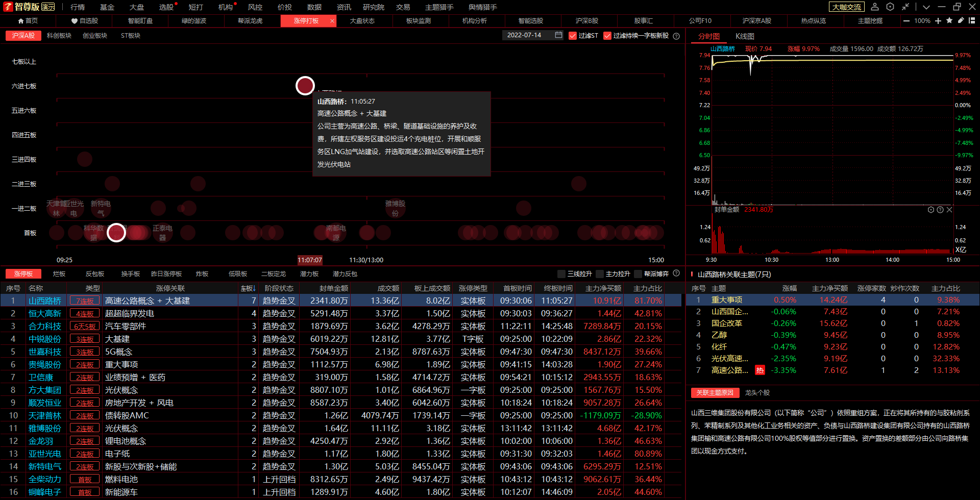Click help icon of 封单金额 sub-chart
This screenshot has height=500, width=980.
(940, 210)
